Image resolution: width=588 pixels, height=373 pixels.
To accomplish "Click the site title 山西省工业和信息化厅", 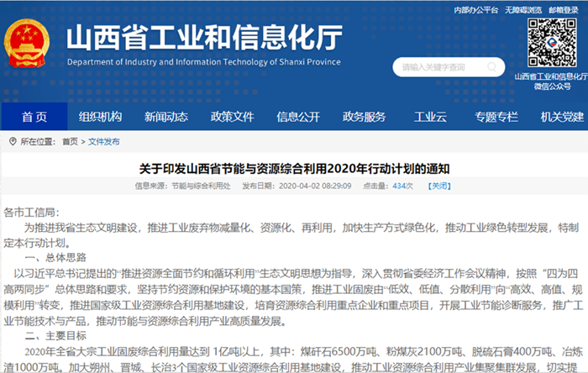I will [x=204, y=38].
